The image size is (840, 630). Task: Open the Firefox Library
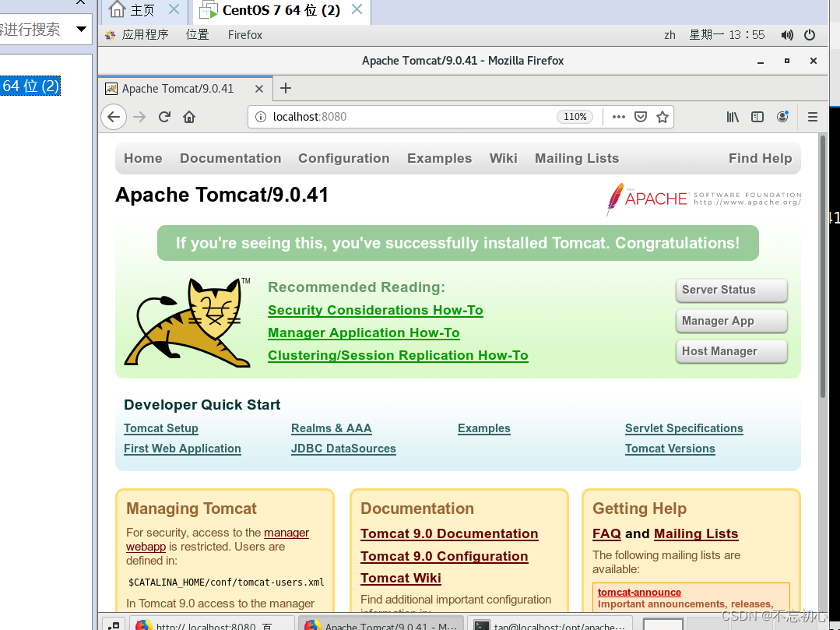click(x=733, y=117)
